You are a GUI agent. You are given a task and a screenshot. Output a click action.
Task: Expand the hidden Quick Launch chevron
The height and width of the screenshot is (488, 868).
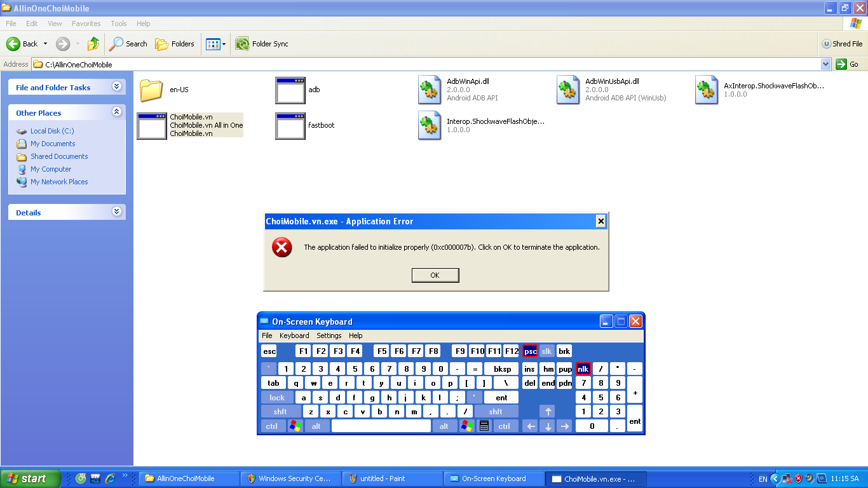[125, 475]
